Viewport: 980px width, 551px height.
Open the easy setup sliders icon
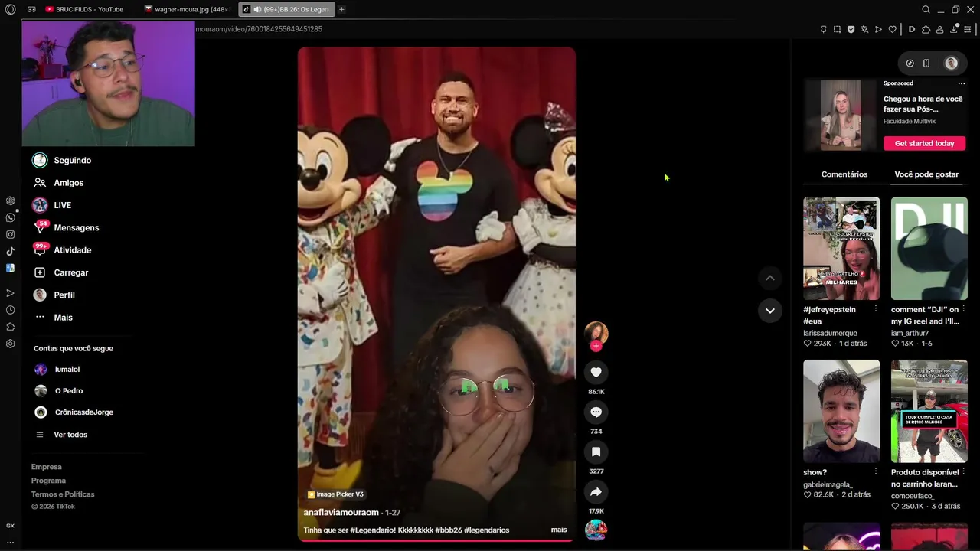(968, 29)
